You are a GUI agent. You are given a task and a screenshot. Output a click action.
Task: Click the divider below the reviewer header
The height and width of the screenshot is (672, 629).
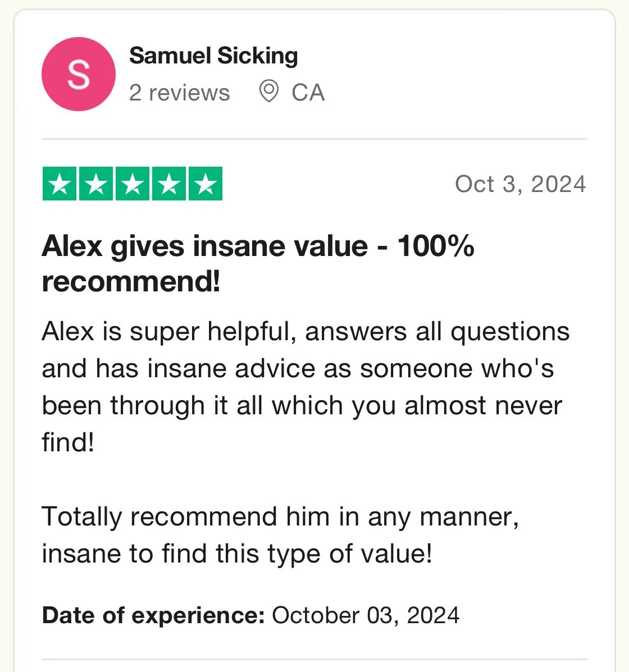click(314, 138)
